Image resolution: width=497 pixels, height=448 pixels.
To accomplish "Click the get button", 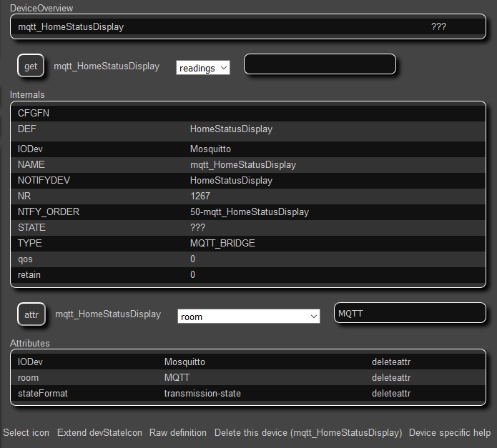I will coord(31,66).
